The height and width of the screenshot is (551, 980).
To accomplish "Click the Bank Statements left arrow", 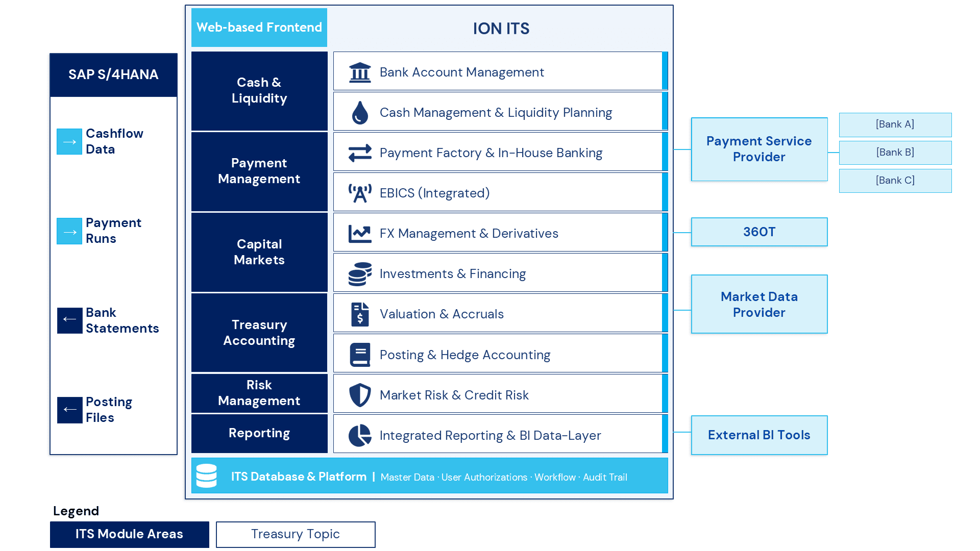I will (69, 320).
